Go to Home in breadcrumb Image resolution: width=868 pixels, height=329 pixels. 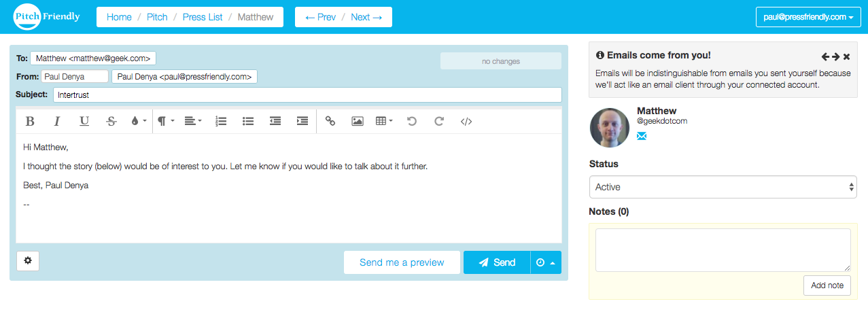pyautogui.click(x=119, y=17)
